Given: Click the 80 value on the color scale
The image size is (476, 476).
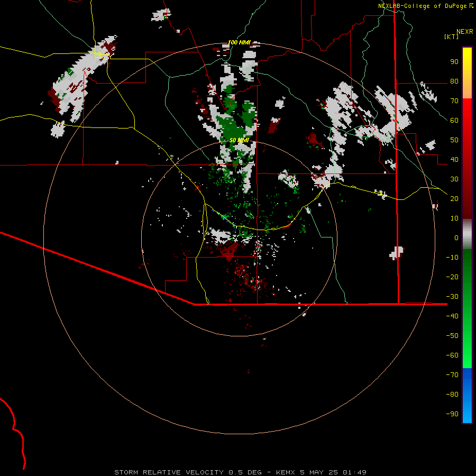Looking at the screenshot, I should 454,81.
